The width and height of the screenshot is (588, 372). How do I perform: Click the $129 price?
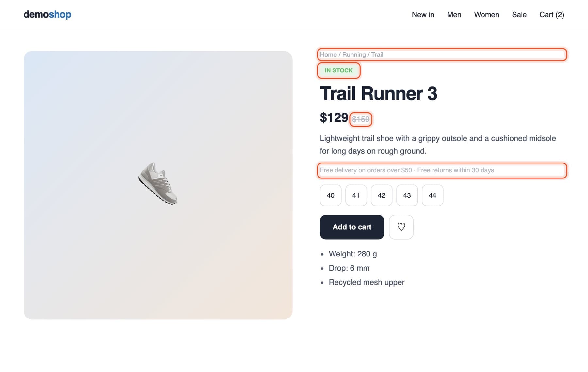[334, 117]
